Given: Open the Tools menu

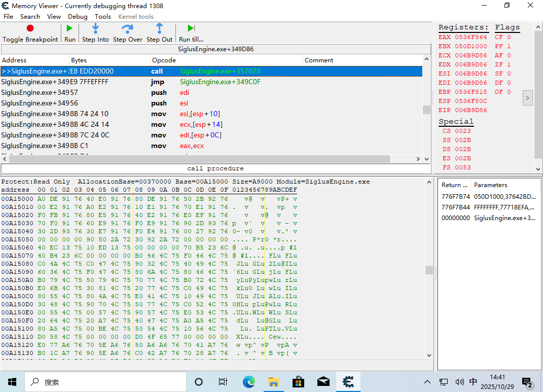Looking at the screenshot, I should [x=102, y=16].
